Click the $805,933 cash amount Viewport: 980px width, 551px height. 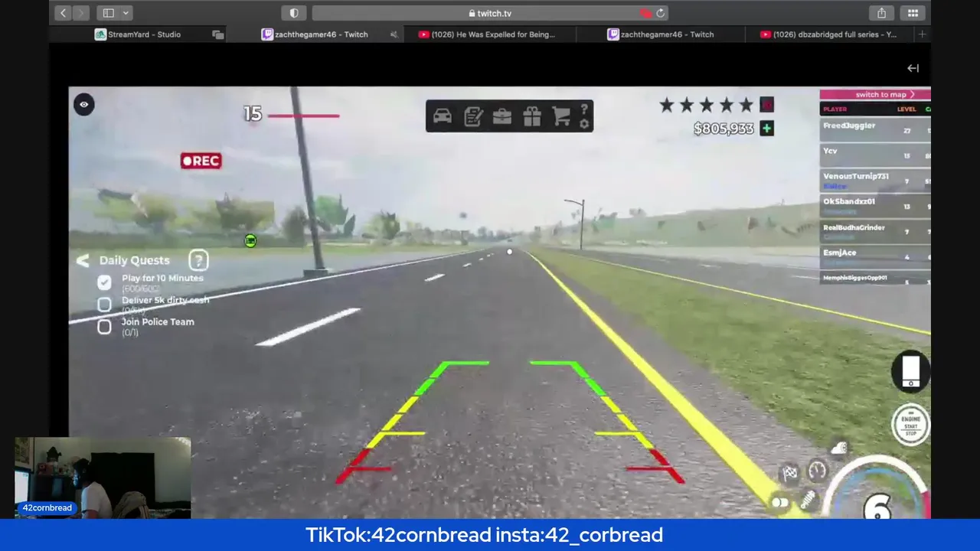724,129
